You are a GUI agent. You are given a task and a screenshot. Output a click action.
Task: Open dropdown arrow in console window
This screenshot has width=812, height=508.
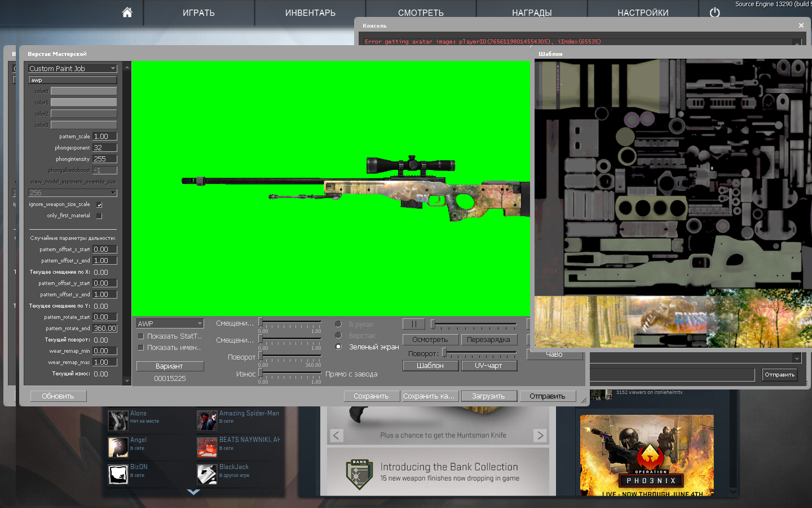(x=796, y=358)
